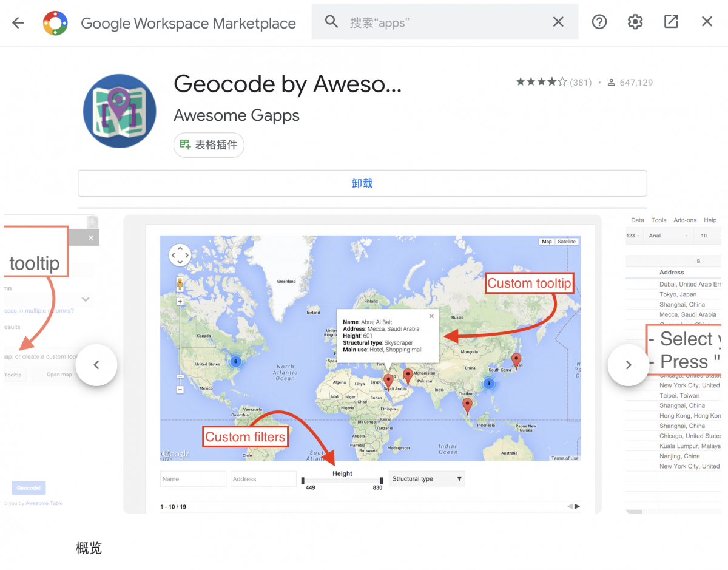Focus the 搜索"apps" search field

point(446,22)
